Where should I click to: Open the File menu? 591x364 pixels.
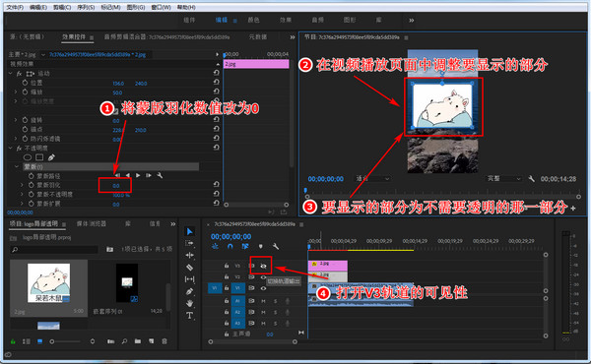point(15,7)
